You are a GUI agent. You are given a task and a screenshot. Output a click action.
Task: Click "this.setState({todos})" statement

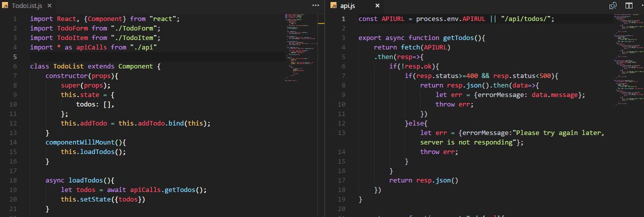click(103, 199)
